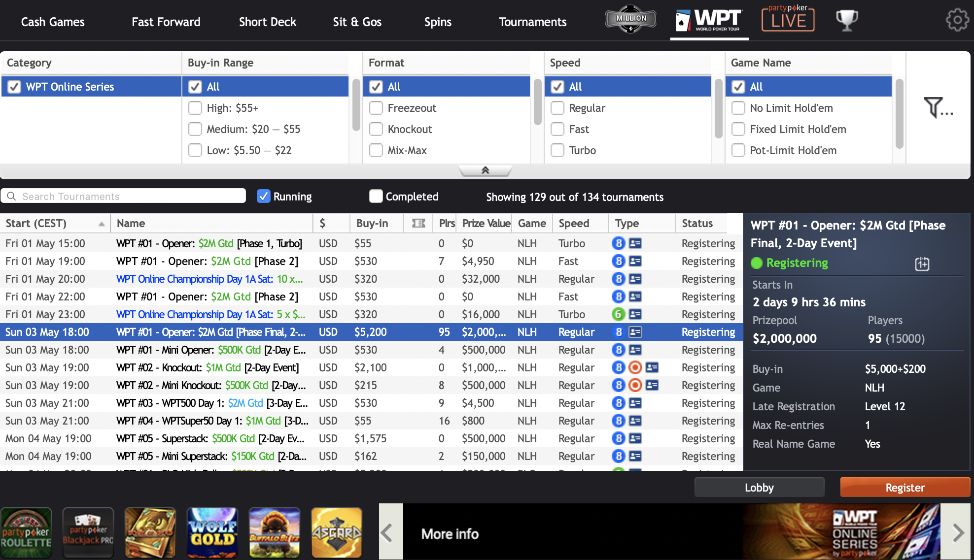Click the orange Register button

904,488
